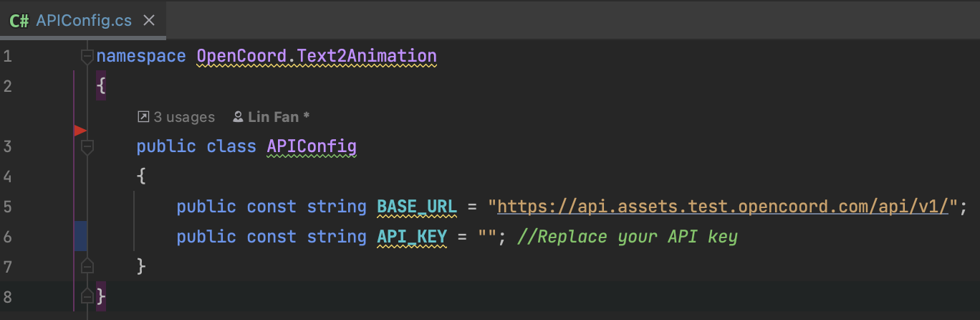Close the APIConfig.cs tab

[x=149, y=20]
